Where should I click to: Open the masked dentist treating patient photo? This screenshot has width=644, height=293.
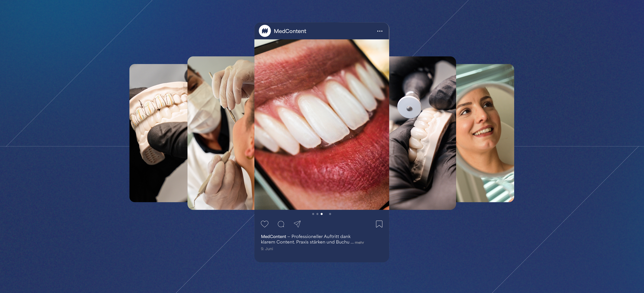click(221, 133)
